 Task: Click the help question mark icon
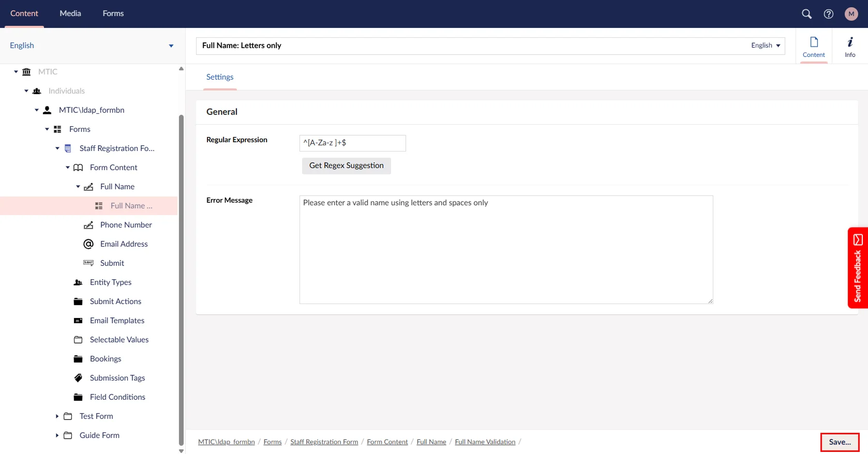(x=829, y=14)
